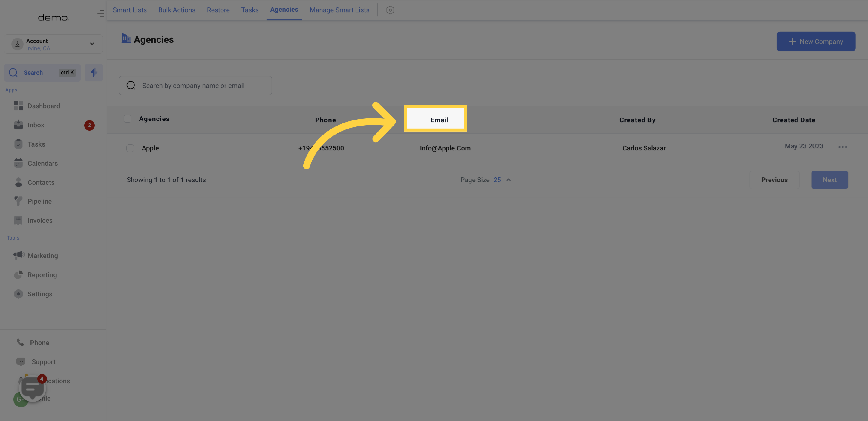Screen dimensions: 868x421
Task: Click the Account avatar icon
Action: (17, 44)
